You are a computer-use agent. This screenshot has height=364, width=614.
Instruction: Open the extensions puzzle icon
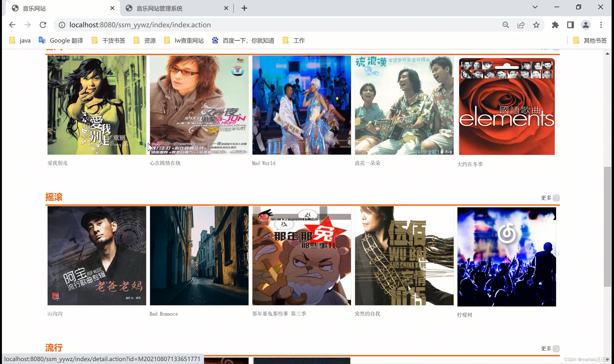tap(555, 25)
